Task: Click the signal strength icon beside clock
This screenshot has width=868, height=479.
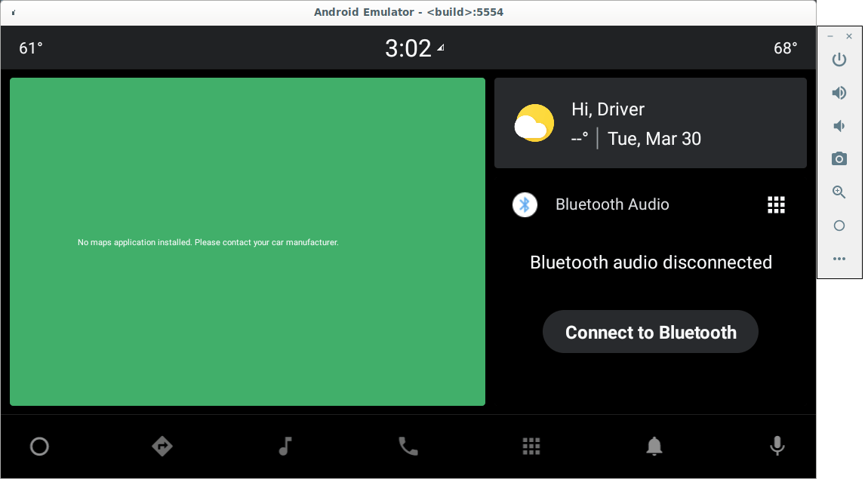Action: click(x=441, y=48)
